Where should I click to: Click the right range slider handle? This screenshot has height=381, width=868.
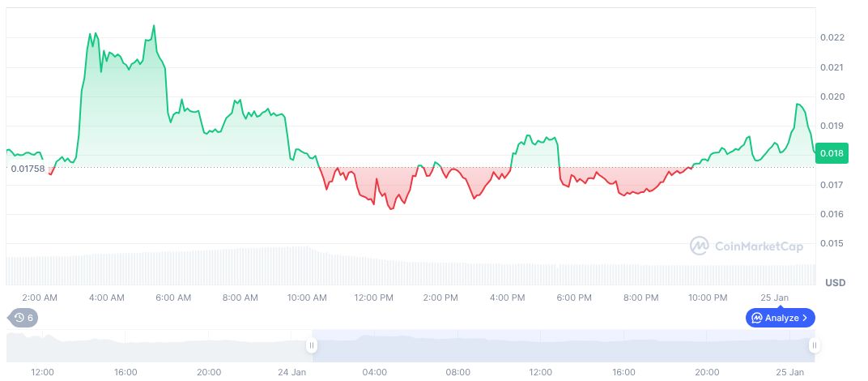click(814, 345)
